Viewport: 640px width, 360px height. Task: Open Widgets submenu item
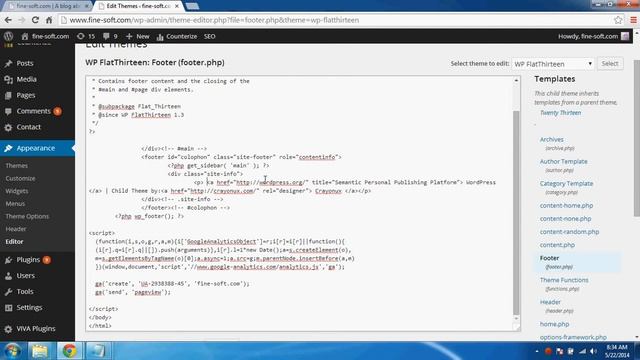[x=17, y=191]
